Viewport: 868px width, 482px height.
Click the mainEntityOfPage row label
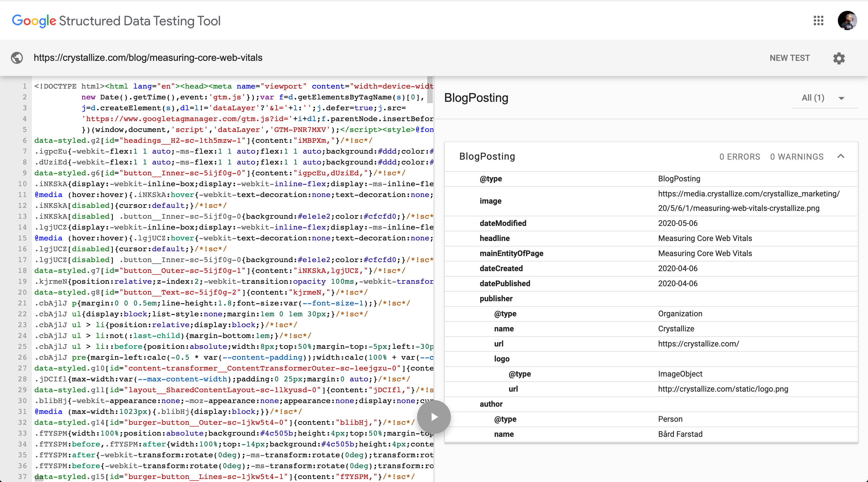[511, 253]
